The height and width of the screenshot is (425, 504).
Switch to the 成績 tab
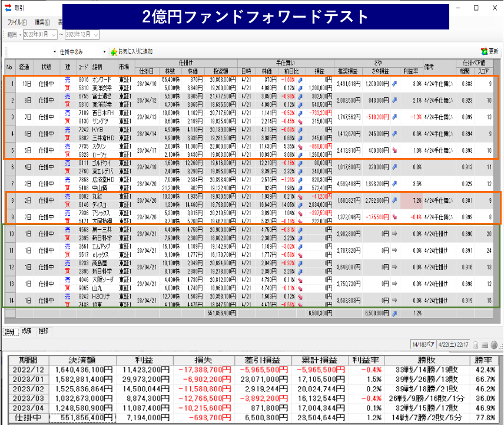(26, 331)
